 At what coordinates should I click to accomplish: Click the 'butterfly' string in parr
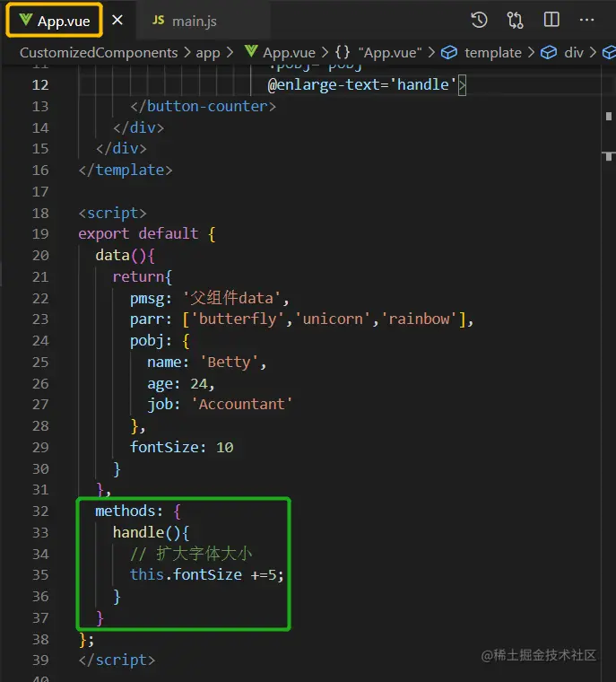pyautogui.click(x=238, y=319)
